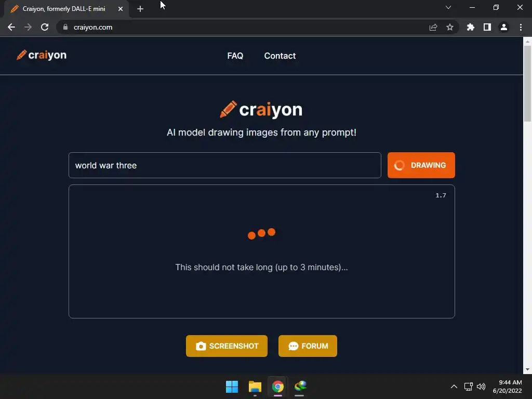Open the Chrome profile avatar
Viewport: 532px width, 399px height.
504,27
